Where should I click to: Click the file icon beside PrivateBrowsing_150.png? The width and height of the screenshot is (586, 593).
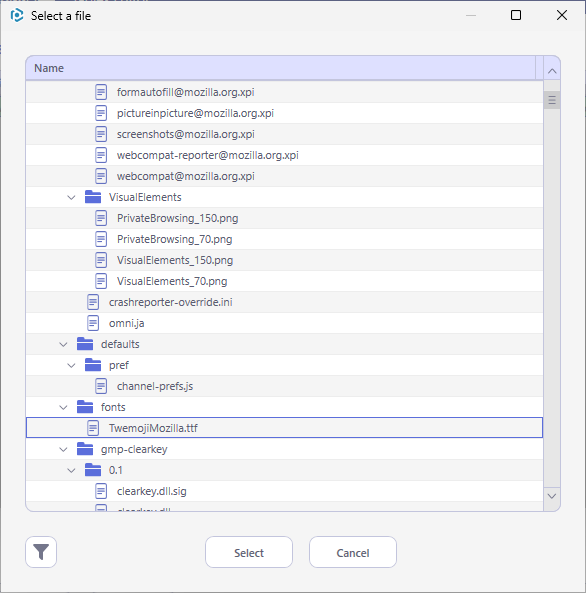pyautogui.click(x=101, y=218)
